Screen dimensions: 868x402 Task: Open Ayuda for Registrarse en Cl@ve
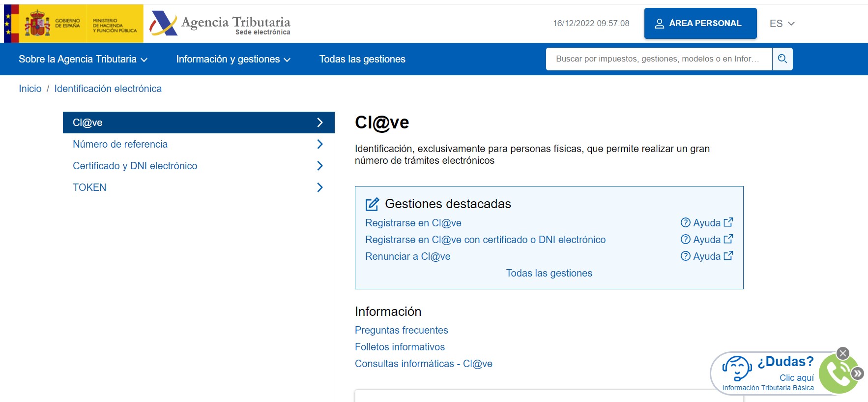point(707,223)
